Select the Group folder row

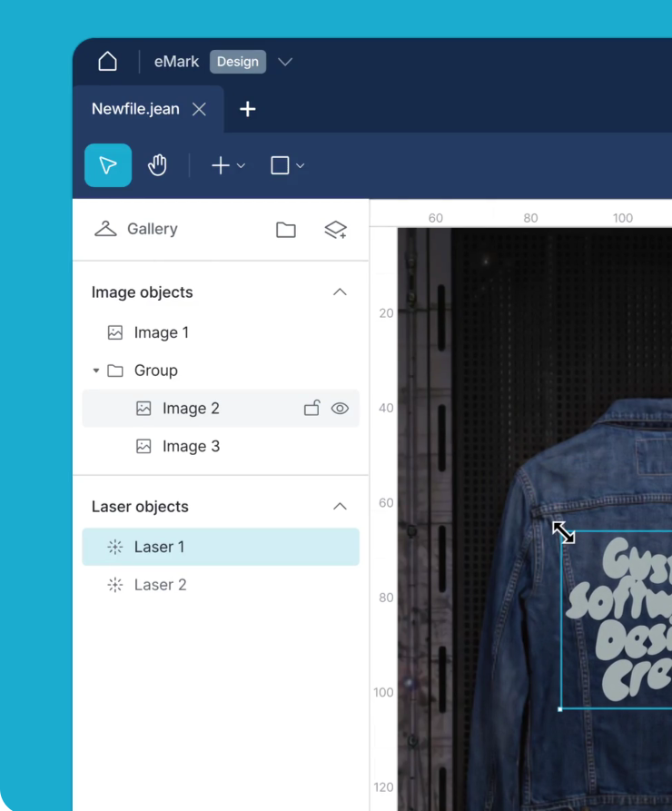(x=221, y=371)
